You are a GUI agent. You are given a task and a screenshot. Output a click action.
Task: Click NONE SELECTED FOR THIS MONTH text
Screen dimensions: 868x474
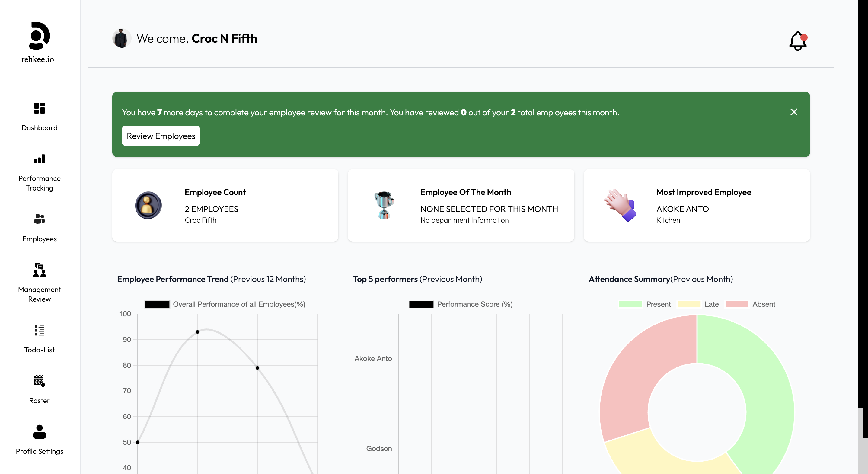489,209
